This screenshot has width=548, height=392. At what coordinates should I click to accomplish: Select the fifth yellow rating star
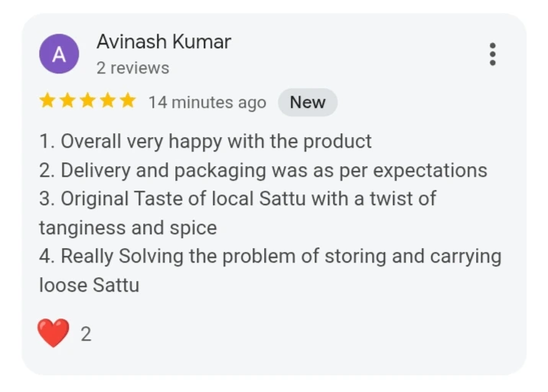click(x=127, y=101)
